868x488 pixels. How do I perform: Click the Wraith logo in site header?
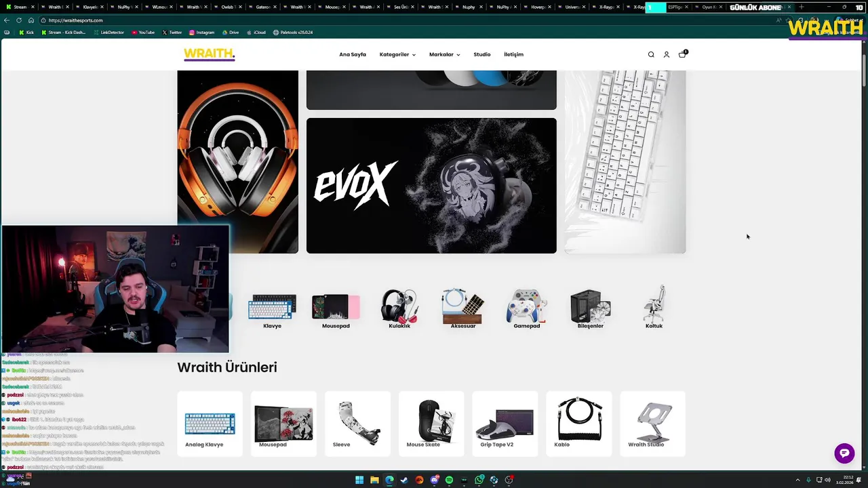tap(209, 54)
